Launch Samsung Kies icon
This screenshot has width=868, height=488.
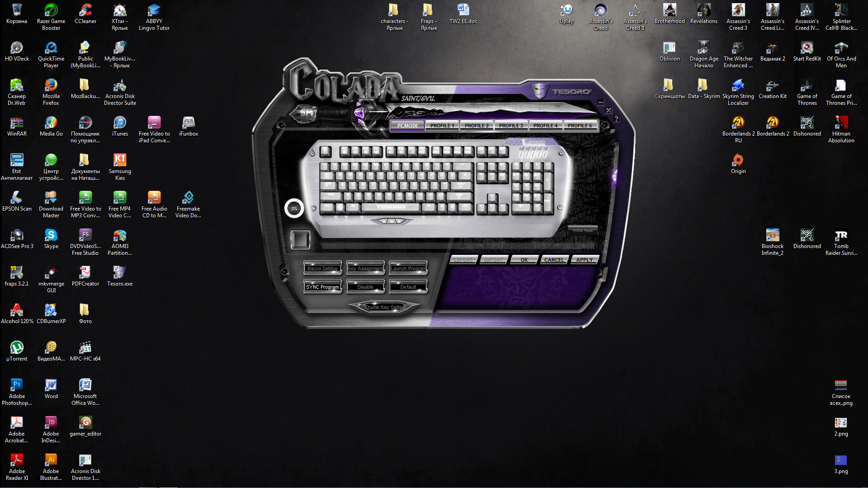pos(120,167)
